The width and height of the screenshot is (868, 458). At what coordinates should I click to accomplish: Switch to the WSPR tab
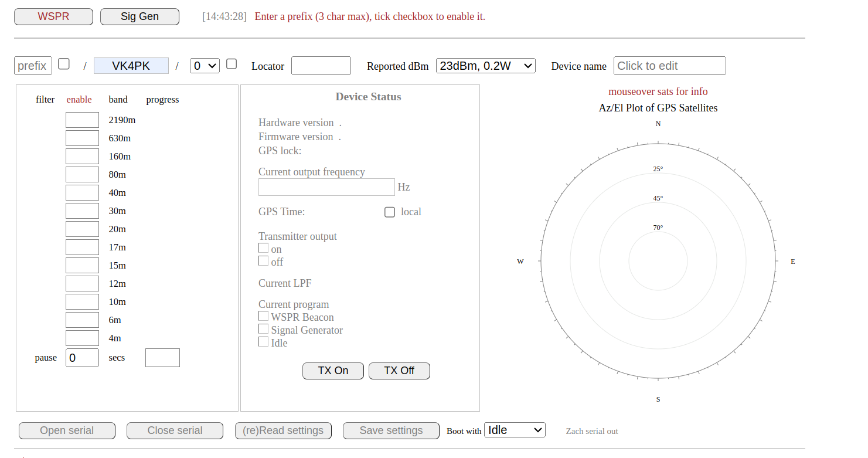[53, 16]
